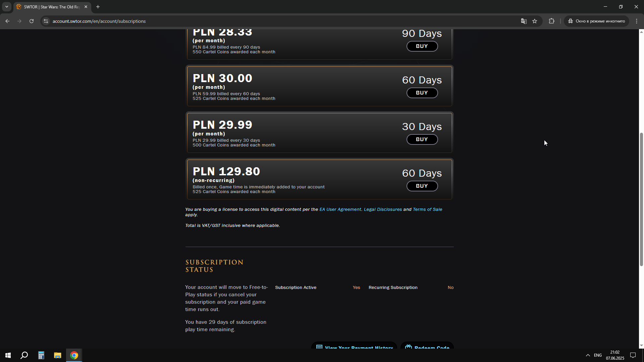Screen dimensions: 644x362
Task: Open the tab search dropdown arrow
Action: [x=7, y=7]
